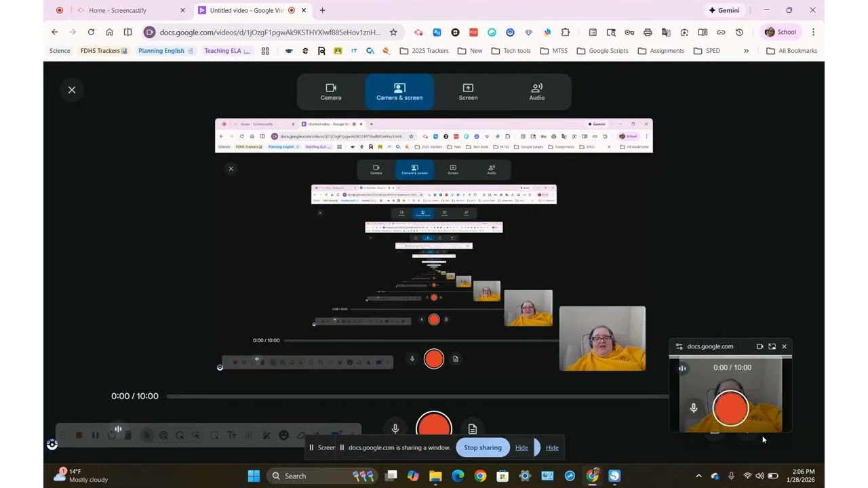The image size is (868, 488).
Task: Expand the MTSS bookmark folder
Action: [554, 51]
